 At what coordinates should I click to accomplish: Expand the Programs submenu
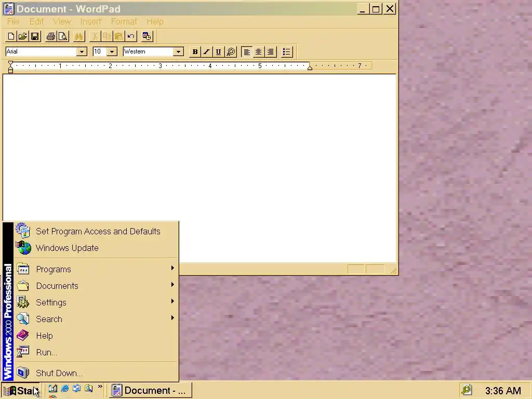[97, 269]
